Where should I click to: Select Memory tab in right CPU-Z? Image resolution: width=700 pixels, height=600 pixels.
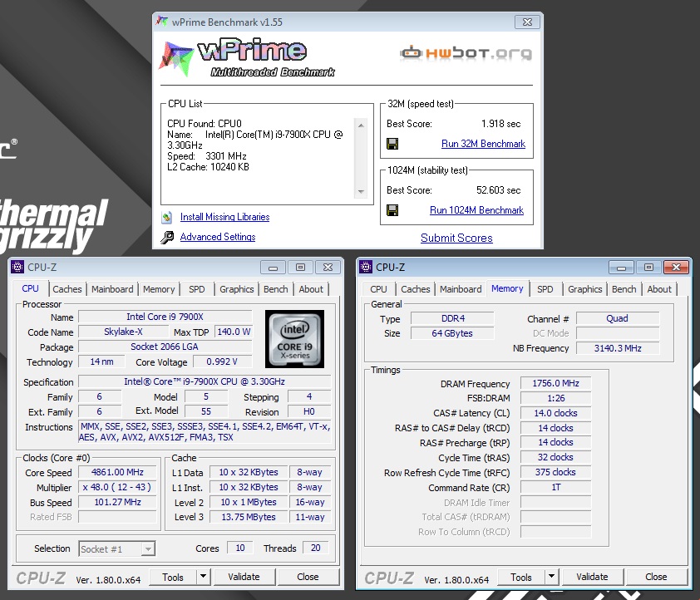click(507, 288)
